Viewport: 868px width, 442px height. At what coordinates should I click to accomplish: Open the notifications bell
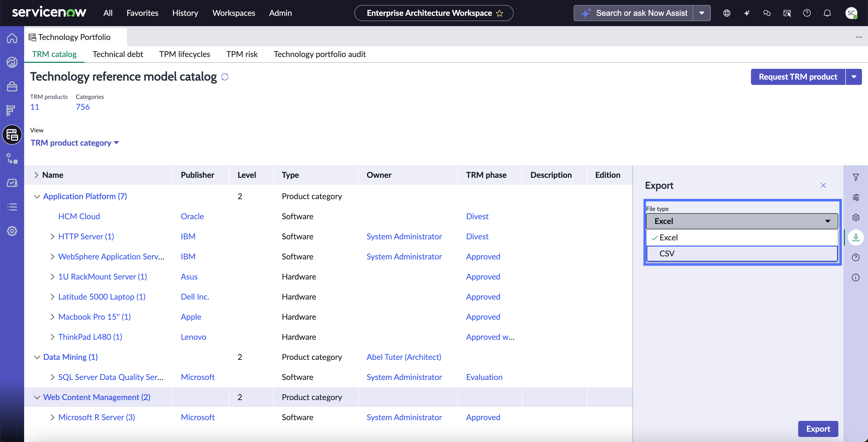[827, 13]
